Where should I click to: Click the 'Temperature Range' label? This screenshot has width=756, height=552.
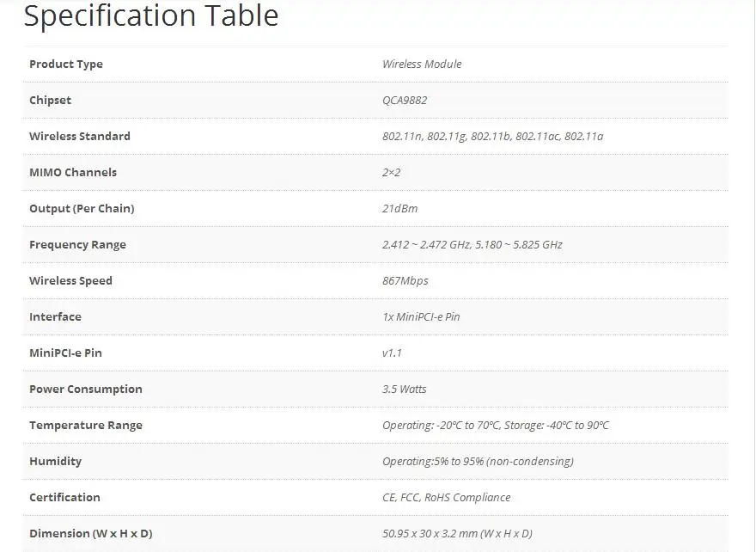[x=86, y=426]
